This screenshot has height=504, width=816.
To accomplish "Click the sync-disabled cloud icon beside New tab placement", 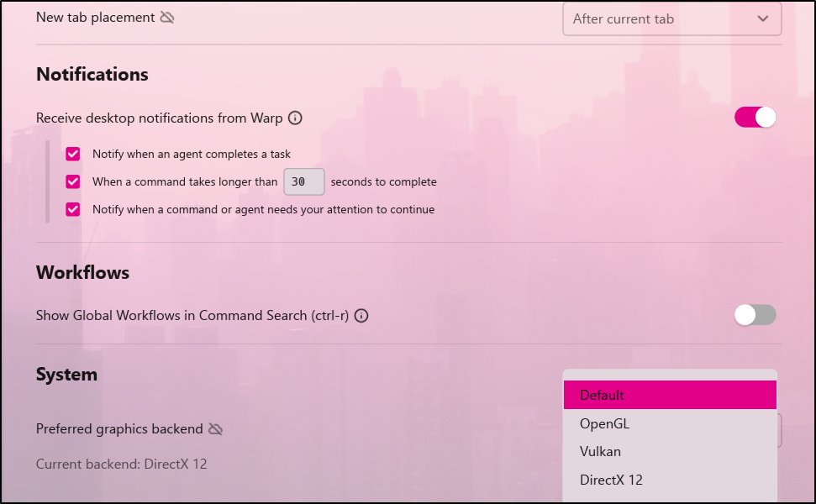I will click(167, 18).
